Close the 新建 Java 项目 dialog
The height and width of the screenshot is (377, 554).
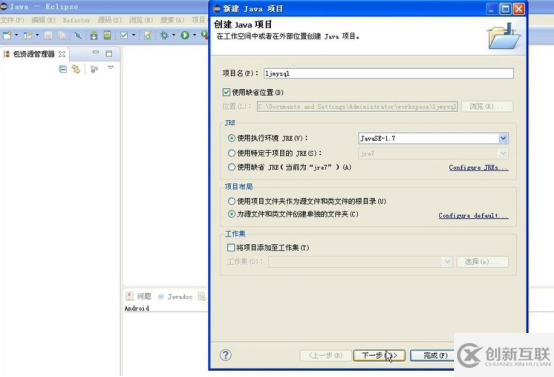(x=518, y=9)
